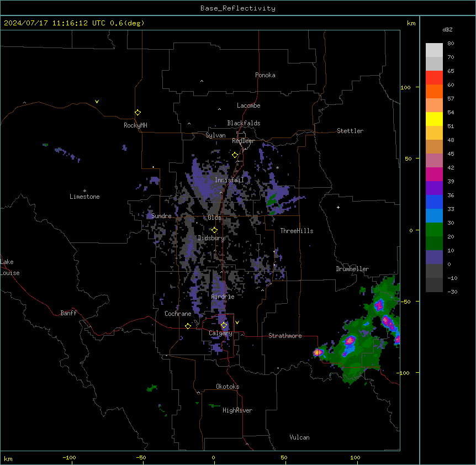Click the RockyMH label
The width and height of the screenshot is (476, 465).
pos(135,125)
